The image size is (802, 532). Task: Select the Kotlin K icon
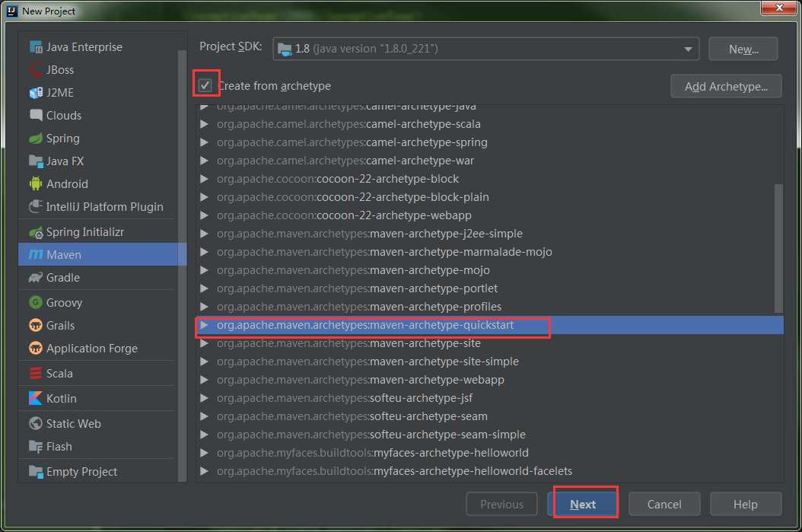(36, 398)
